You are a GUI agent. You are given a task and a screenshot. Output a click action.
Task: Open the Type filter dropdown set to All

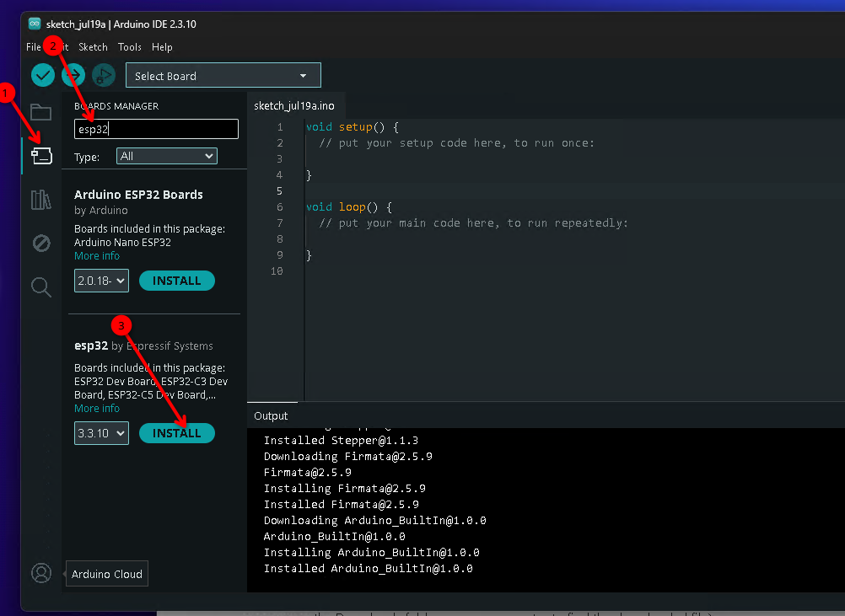pyautogui.click(x=166, y=156)
